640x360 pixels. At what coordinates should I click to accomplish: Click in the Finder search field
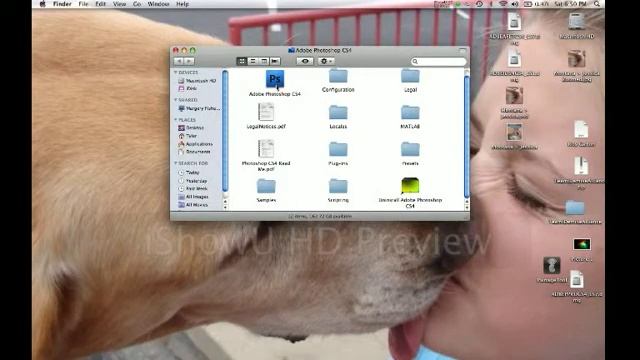click(439, 61)
